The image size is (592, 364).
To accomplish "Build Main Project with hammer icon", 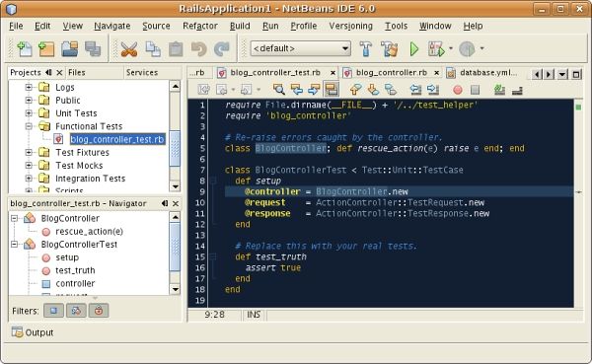I will (365, 49).
